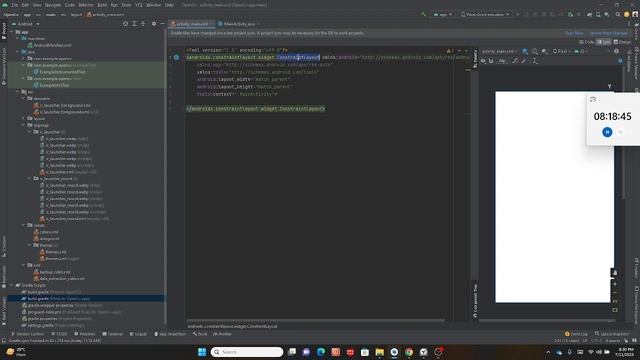This screenshot has width=640, height=360.
Task: Open Project panel gear options
Action: click(154, 24)
